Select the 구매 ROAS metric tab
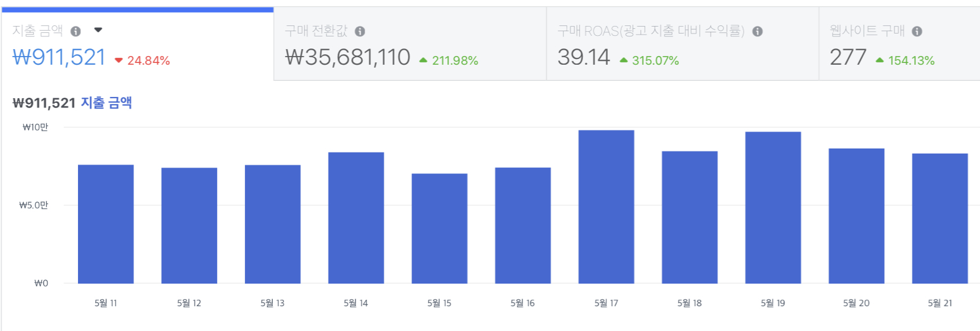Screen dimensions: 980x331 683,44
